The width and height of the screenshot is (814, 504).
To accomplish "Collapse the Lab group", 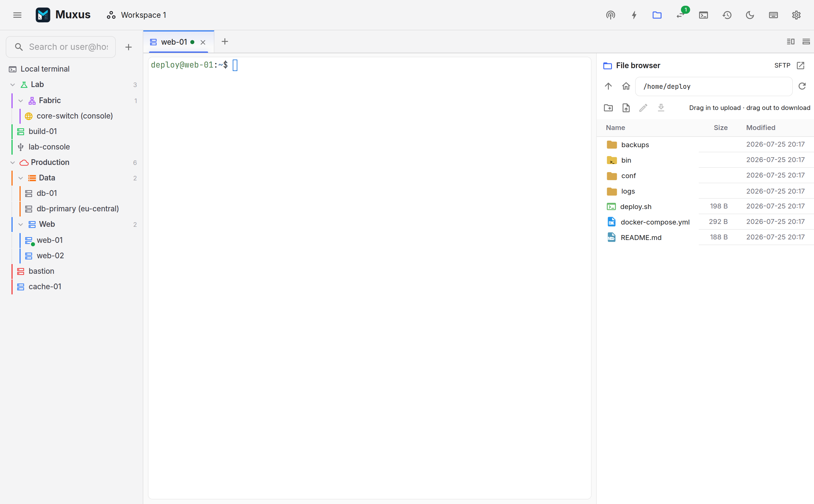I will (13, 85).
